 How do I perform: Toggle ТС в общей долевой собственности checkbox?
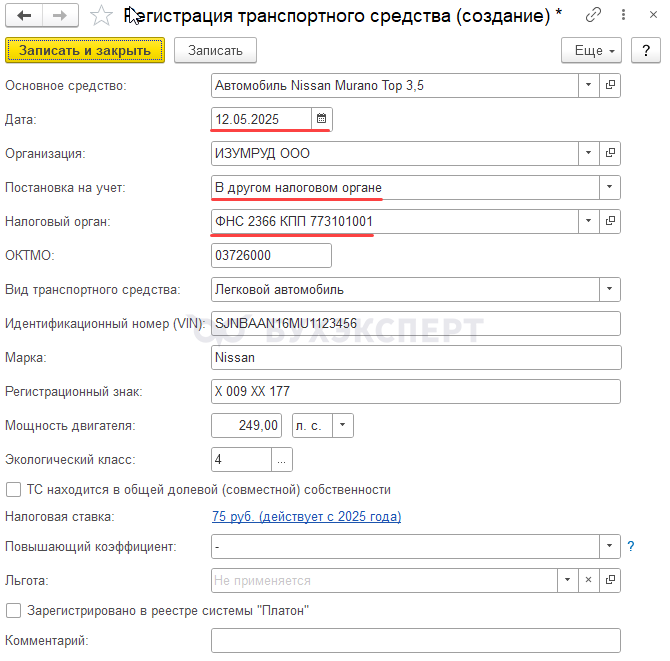(13, 490)
